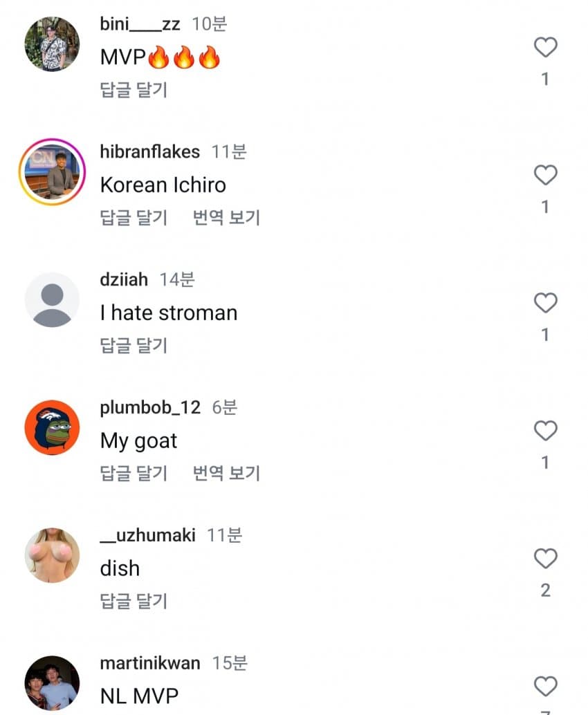Like the 'My goat' comment
The height and width of the screenshot is (715, 588).
[x=545, y=431]
